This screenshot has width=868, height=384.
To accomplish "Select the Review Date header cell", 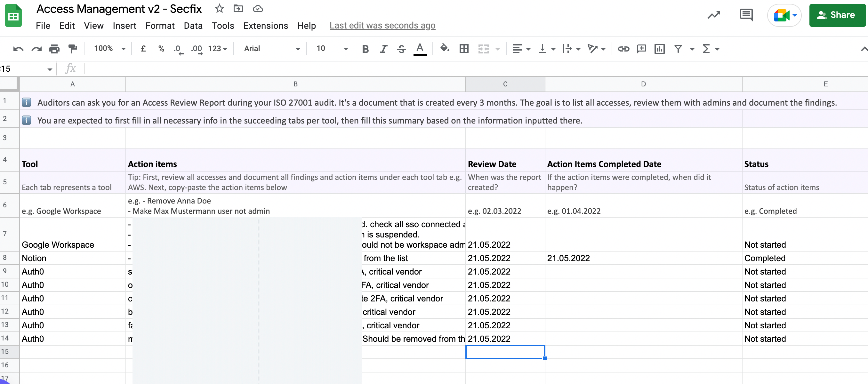I will [x=505, y=160].
